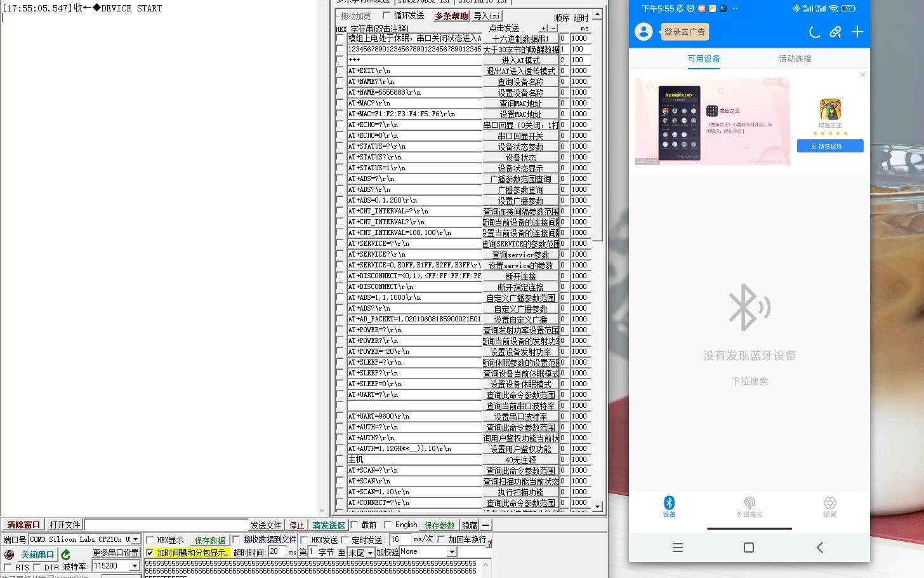Tap the game app icon in advertisement
924x578 pixels.
coord(830,109)
